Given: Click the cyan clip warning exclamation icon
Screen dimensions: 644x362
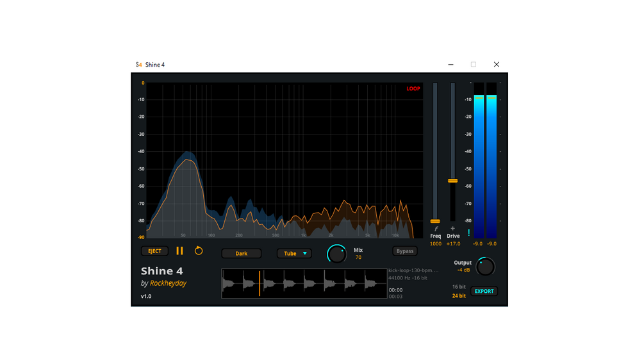Looking at the screenshot, I should click(468, 233).
